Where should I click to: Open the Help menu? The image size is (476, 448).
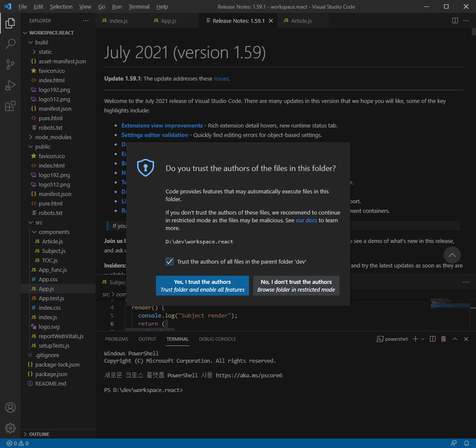click(162, 7)
